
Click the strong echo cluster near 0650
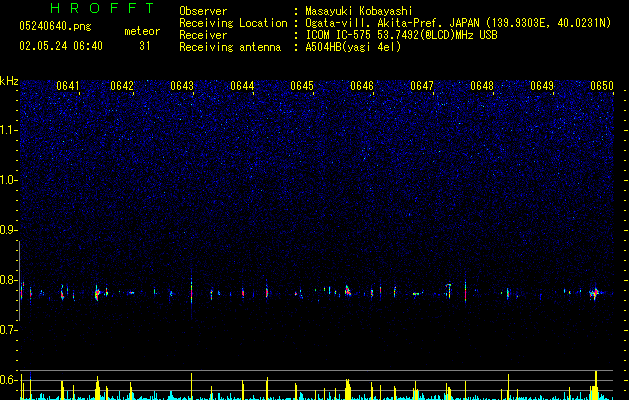[595, 293]
